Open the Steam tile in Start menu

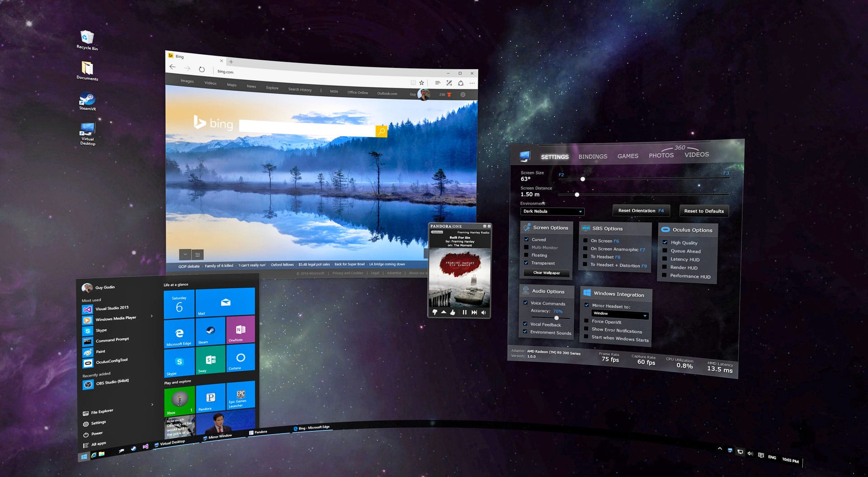pyautogui.click(x=210, y=331)
